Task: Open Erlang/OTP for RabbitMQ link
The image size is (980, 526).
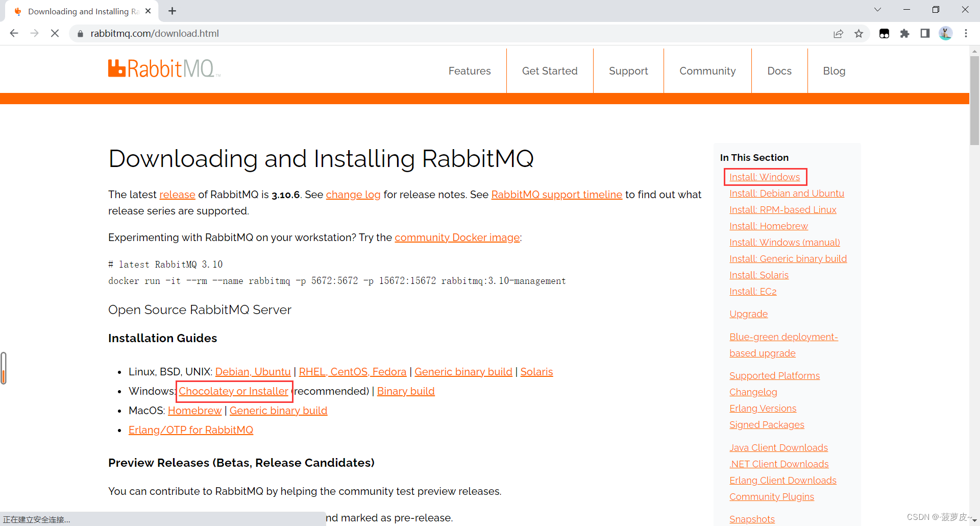Action: (x=191, y=430)
